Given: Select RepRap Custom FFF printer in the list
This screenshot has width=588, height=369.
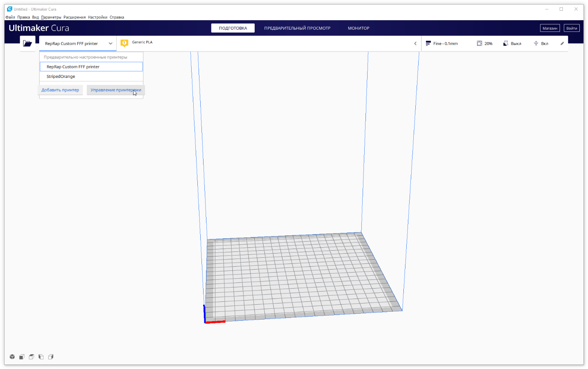Looking at the screenshot, I should (x=91, y=67).
